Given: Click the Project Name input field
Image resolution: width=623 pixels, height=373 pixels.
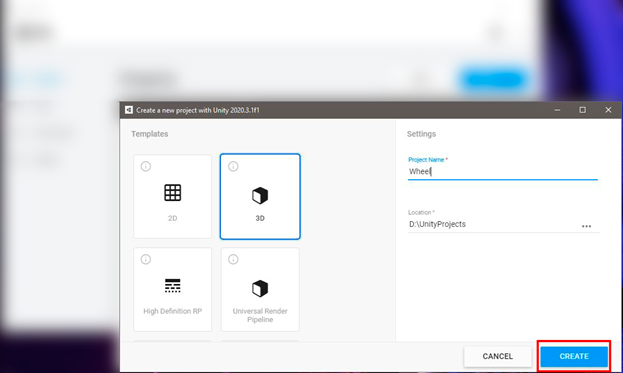Looking at the screenshot, I should (503, 172).
